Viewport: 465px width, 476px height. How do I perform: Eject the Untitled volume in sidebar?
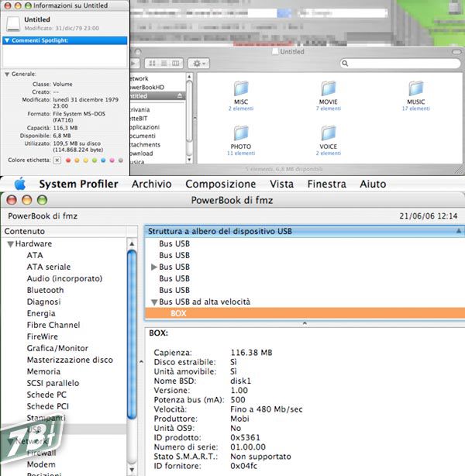(181, 95)
